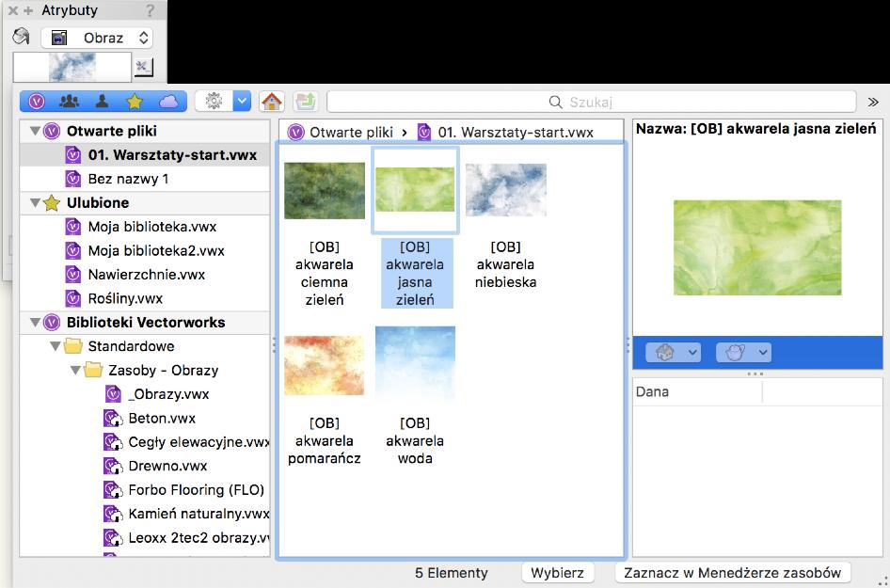Select akwarela jasna zieleń thumbnail
The height and width of the screenshot is (588, 890).
coord(415,189)
